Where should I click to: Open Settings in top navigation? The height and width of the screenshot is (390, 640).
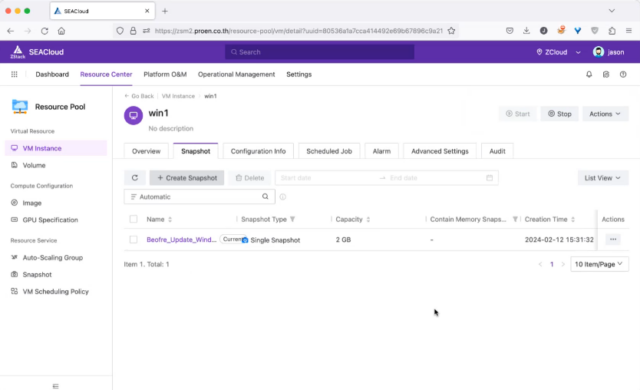pyautogui.click(x=299, y=74)
